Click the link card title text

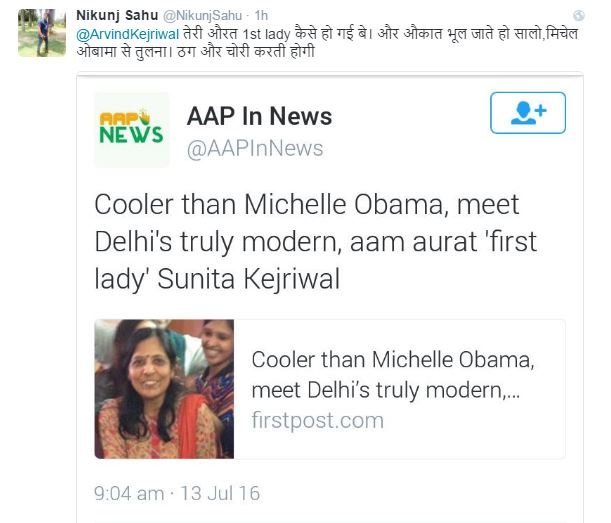coord(386,374)
